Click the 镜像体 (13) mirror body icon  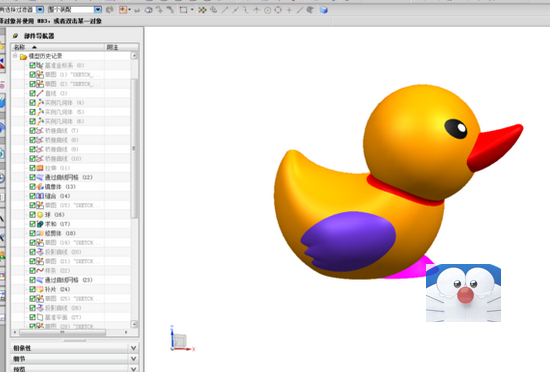pos(40,187)
